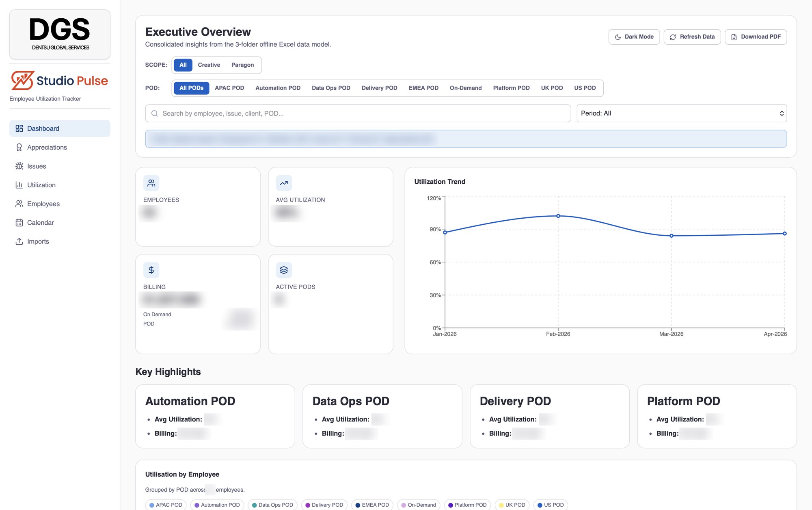Filter by On-Demand pod
812x510 pixels.
tap(466, 88)
